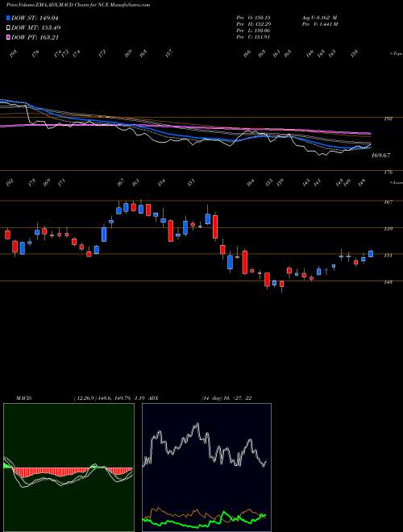
Task: Click the 'Pre L: 150.06' low value
Action: [253, 30]
